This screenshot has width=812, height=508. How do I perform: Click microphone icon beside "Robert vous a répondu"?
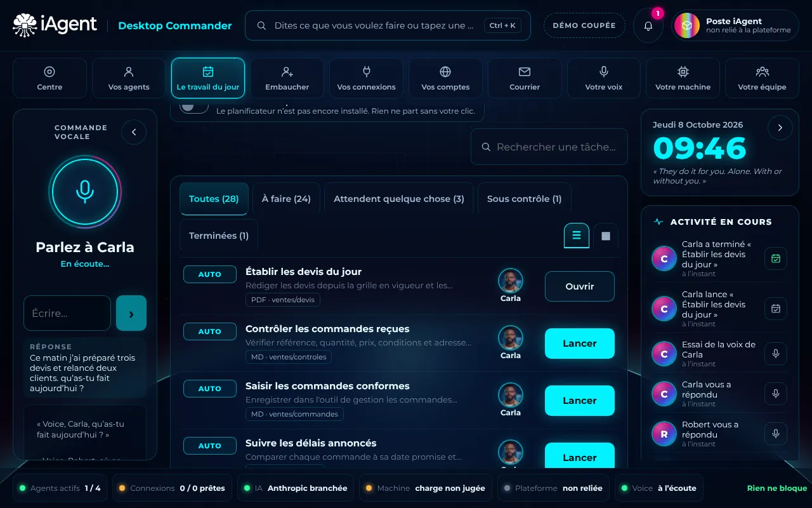coord(775,434)
